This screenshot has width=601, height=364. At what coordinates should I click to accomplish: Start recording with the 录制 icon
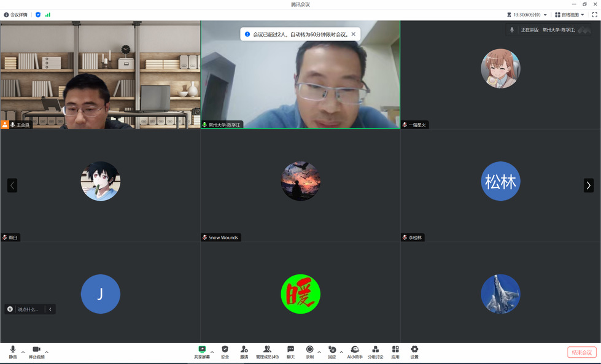coord(309,351)
